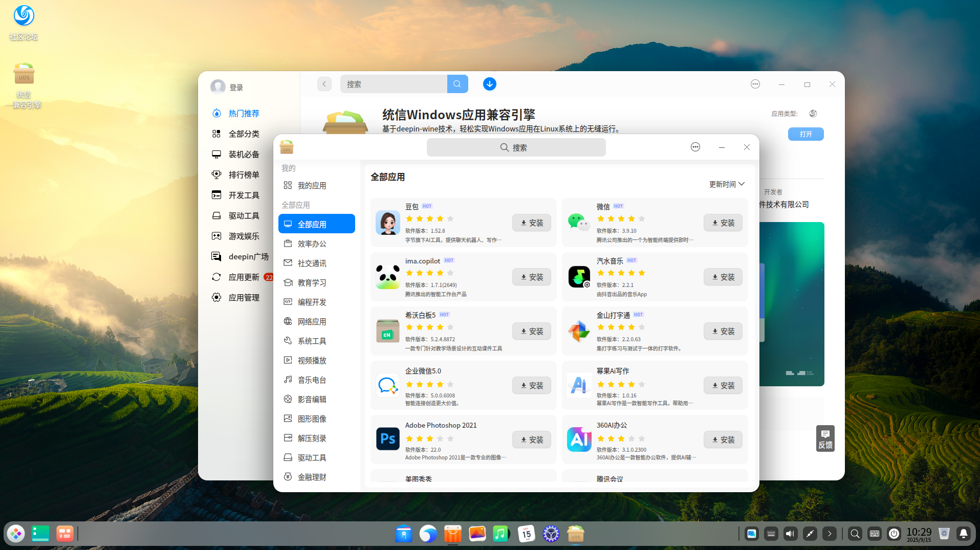Open 应用更新 in the app store sidebar
The height and width of the screenshot is (550, 980).
(244, 277)
